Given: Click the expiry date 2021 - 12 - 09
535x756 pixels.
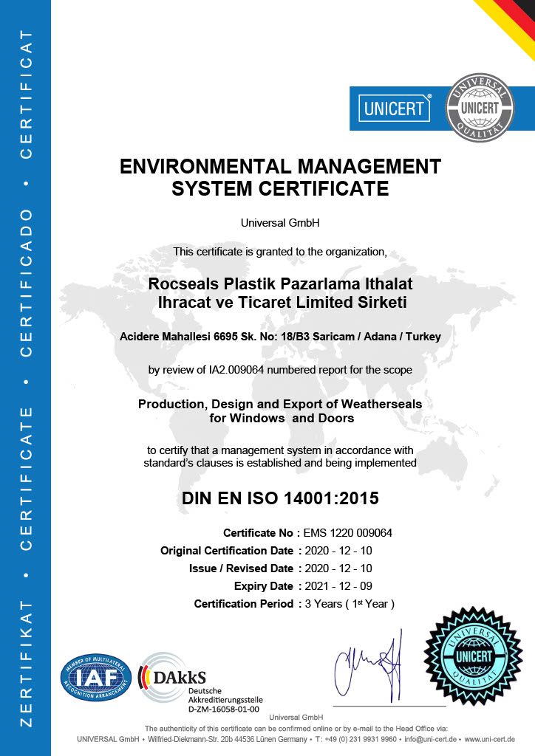Looking at the screenshot, I should coord(338,586).
